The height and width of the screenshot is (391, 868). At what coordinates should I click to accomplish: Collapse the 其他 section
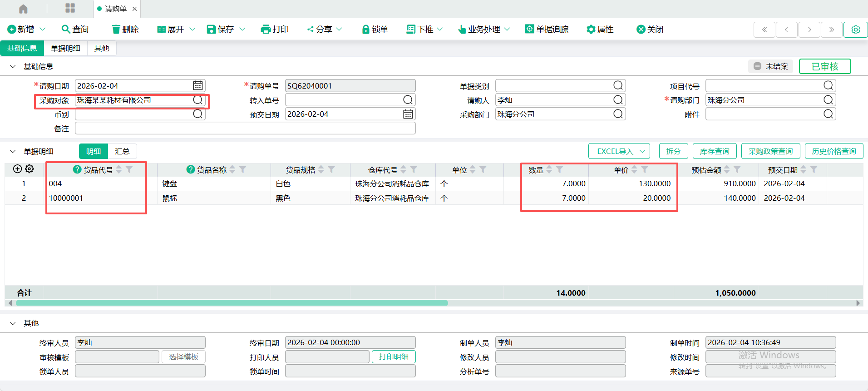[x=13, y=323]
